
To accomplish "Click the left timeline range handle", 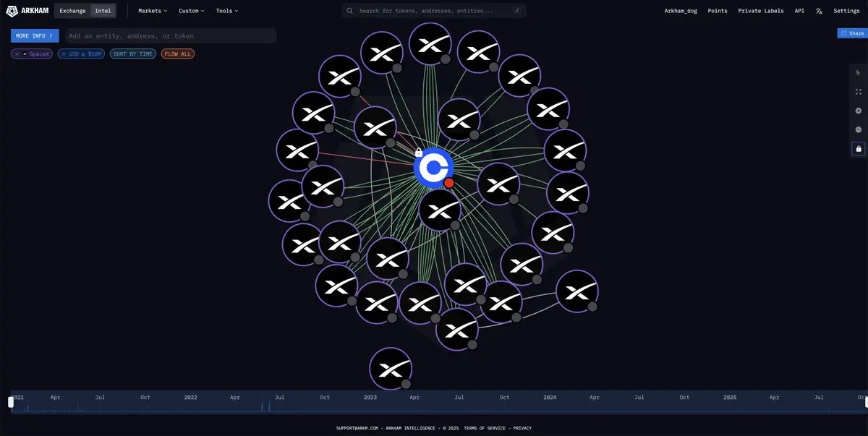I will pyautogui.click(x=11, y=401).
